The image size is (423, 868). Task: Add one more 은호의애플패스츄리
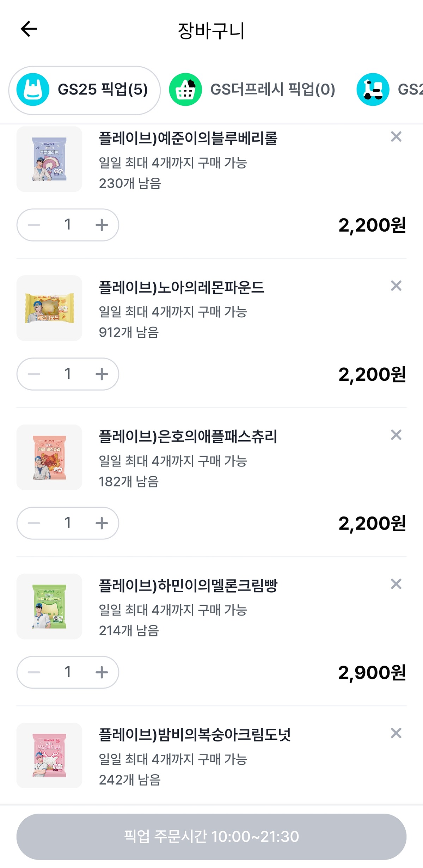pyautogui.click(x=102, y=523)
